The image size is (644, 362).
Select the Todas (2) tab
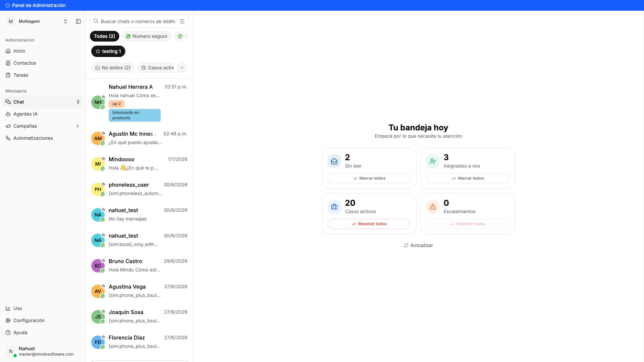point(104,36)
